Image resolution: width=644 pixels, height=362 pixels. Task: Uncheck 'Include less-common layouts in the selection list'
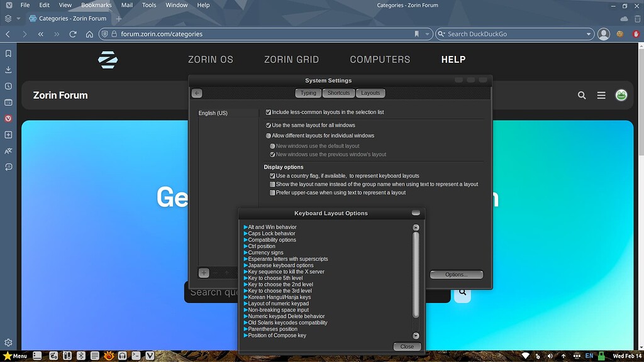[270, 112]
